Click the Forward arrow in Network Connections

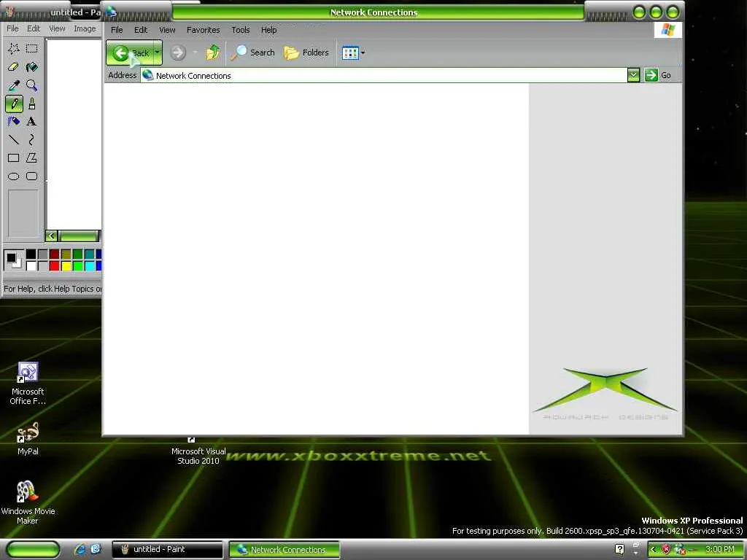point(178,52)
